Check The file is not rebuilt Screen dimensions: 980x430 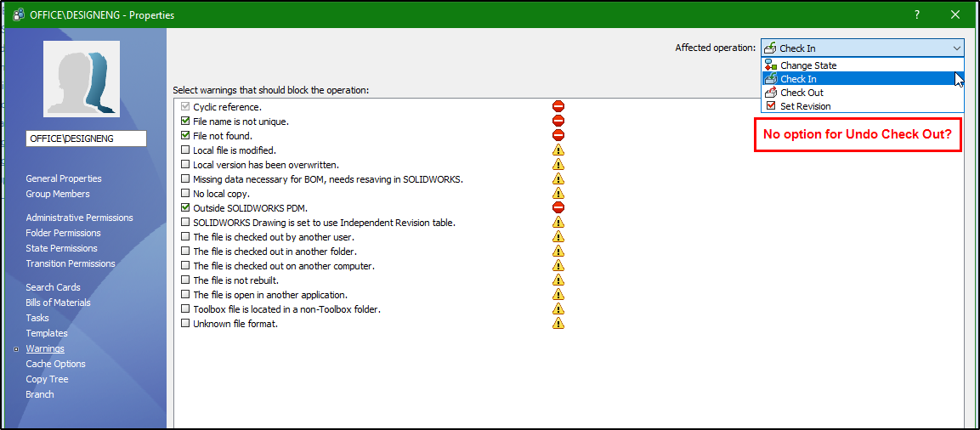[x=185, y=280]
